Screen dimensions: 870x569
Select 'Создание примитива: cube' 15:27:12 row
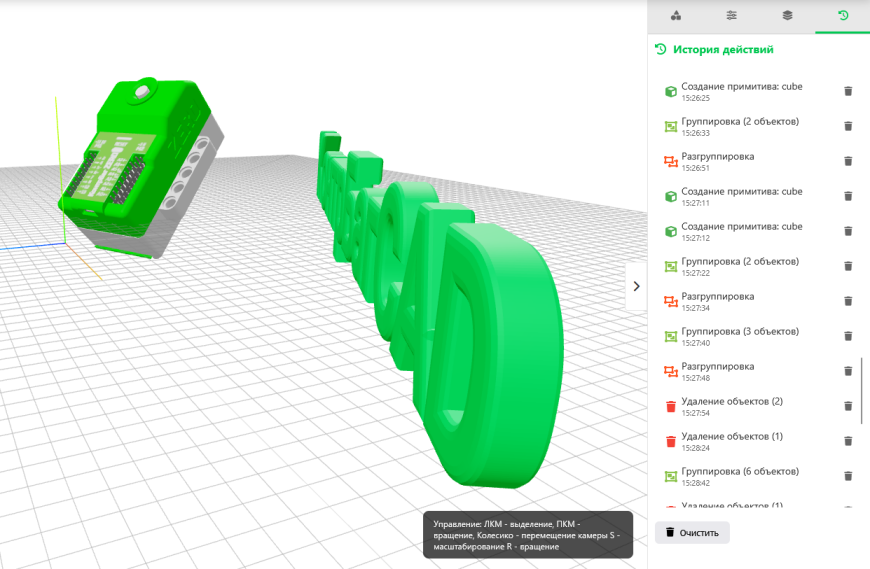(x=758, y=231)
